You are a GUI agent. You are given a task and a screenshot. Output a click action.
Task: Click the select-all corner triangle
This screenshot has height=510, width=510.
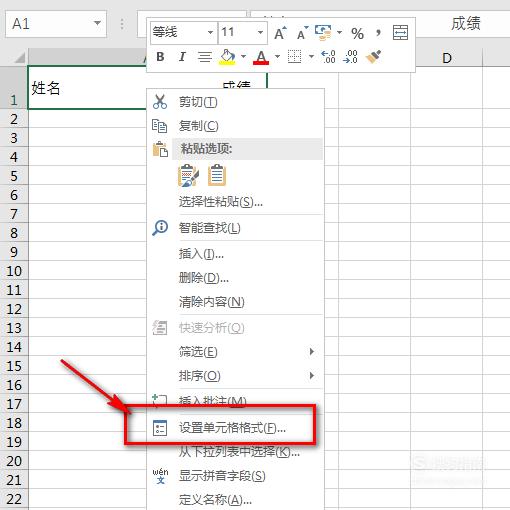coord(19,57)
